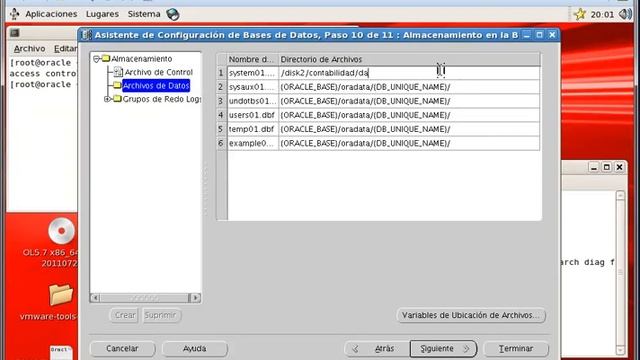Click the Crear button
The height and width of the screenshot is (360, 640).
tap(124, 315)
